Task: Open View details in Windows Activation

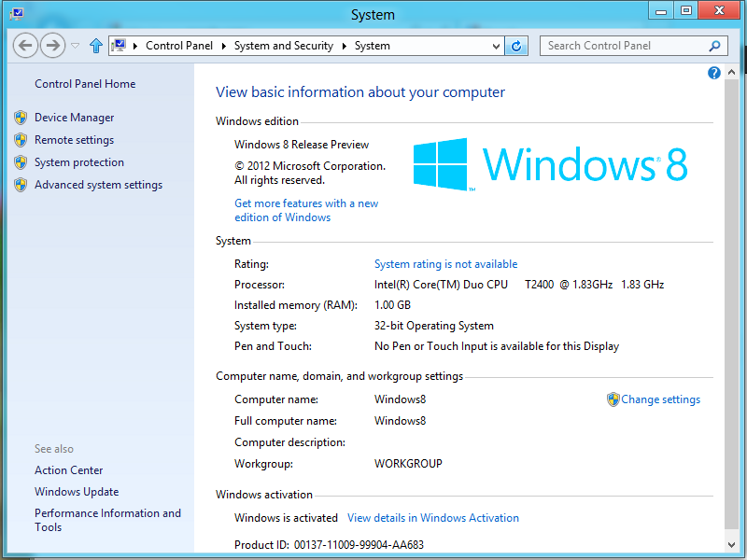Action: pyautogui.click(x=433, y=518)
